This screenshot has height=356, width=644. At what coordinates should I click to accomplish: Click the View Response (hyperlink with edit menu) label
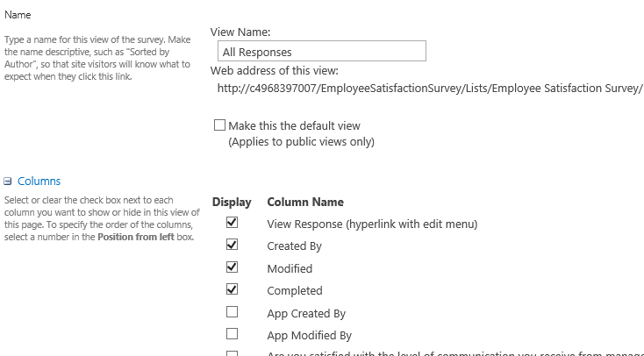pyautogui.click(x=372, y=224)
